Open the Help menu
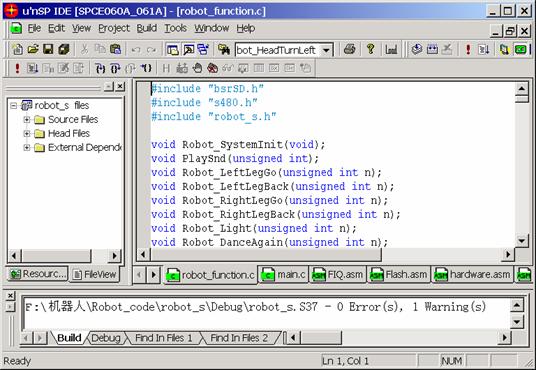Viewport: 536px width, 370px height. coord(246,28)
